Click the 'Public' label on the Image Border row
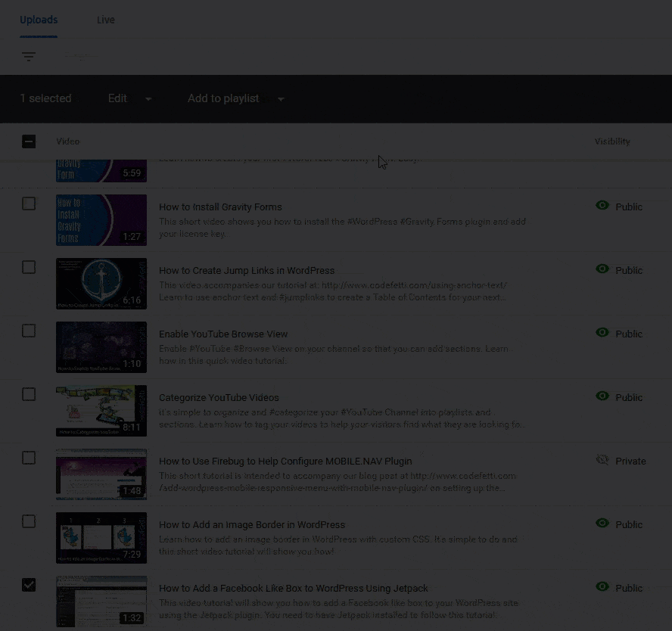Image resolution: width=672 pixels, height=631 pixels. (629, 525)
